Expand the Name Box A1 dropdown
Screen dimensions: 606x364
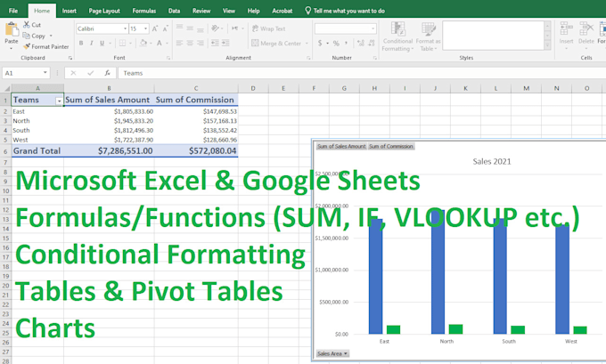45,73
